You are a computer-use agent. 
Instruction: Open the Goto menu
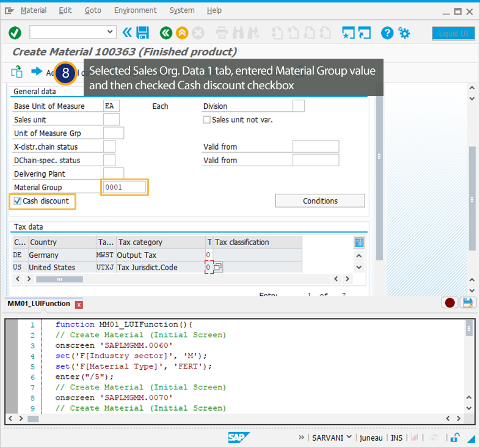tap(93, 10)
